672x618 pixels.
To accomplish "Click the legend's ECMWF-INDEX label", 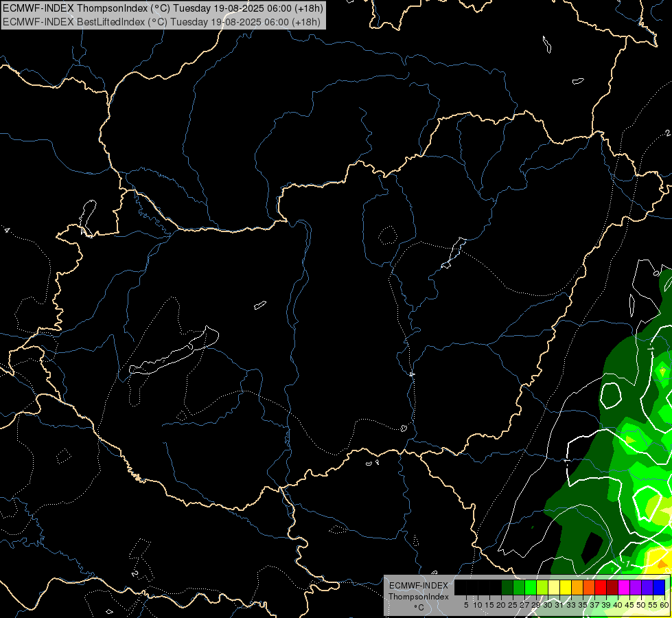I will tap(418, 586).
